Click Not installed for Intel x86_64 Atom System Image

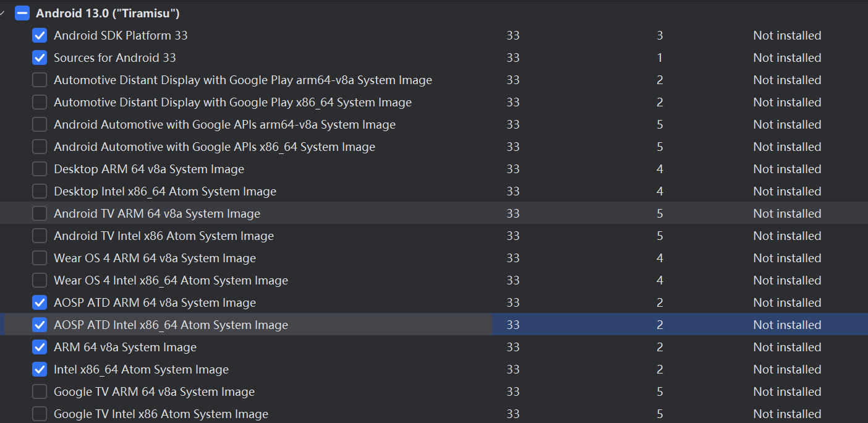pyautogui.click(x=787, y=369)
